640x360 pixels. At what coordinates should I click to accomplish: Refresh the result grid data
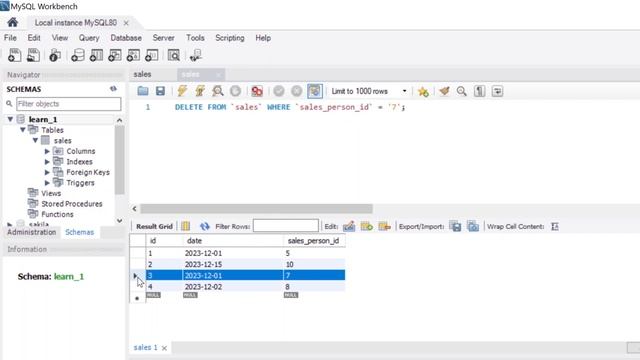[204, 226]
